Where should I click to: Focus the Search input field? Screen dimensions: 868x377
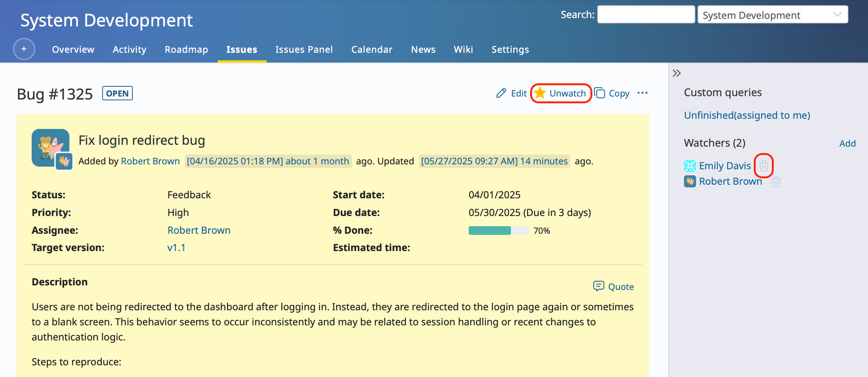[x=646, y=15]
